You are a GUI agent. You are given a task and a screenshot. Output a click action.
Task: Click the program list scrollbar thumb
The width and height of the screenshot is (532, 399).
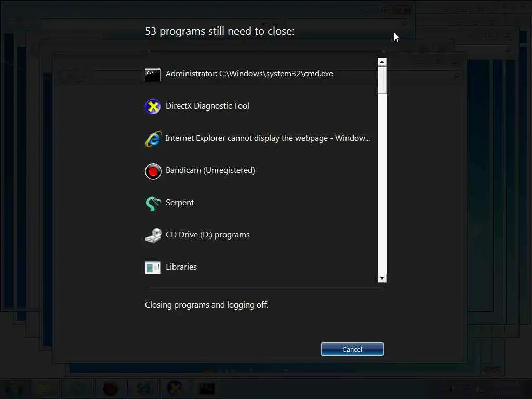(x=382, y=79)
